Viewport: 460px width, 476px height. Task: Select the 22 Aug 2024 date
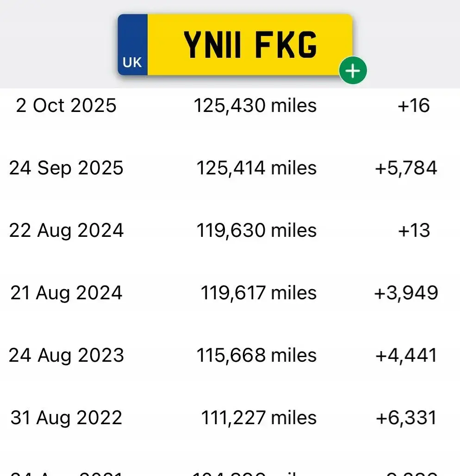pyautogui.click(x=66, y=231)
